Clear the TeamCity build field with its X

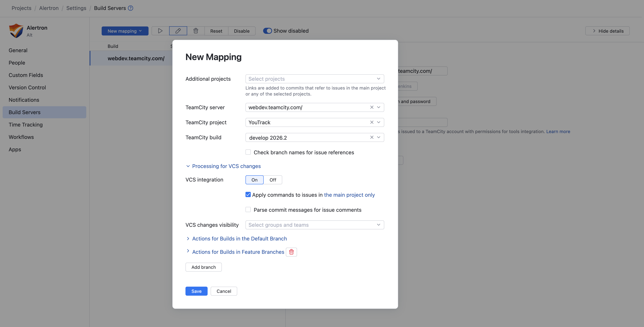click(x=372, y=137)
